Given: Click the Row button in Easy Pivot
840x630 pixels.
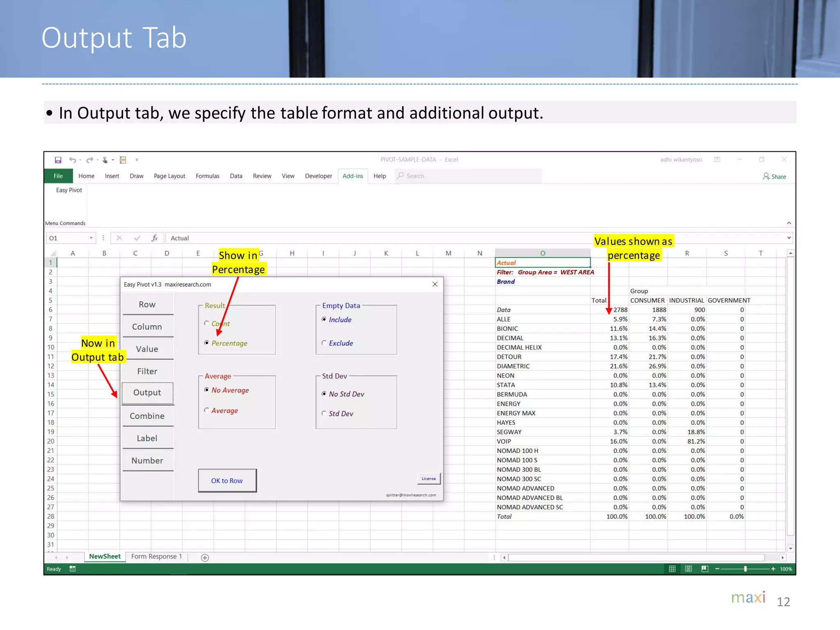Looking at the screenshot, I should pyautogui.click(x=147, y=304).
